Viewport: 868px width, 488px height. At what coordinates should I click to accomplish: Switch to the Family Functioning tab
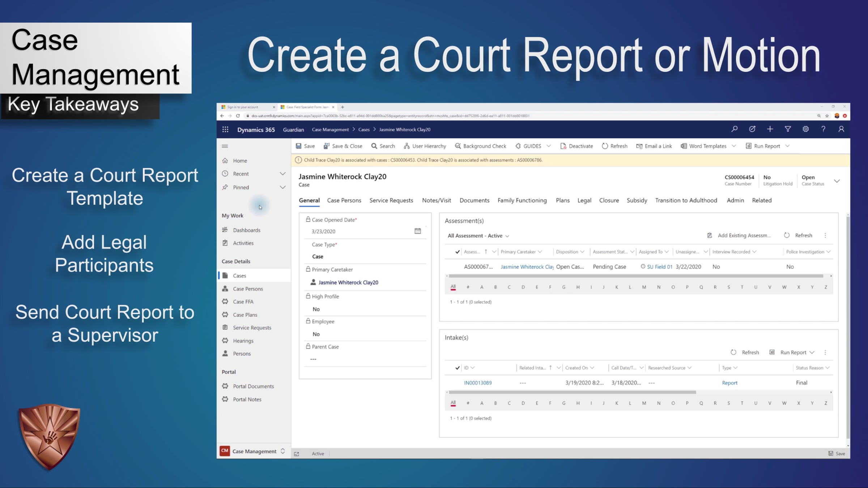[x=522, y=200]
